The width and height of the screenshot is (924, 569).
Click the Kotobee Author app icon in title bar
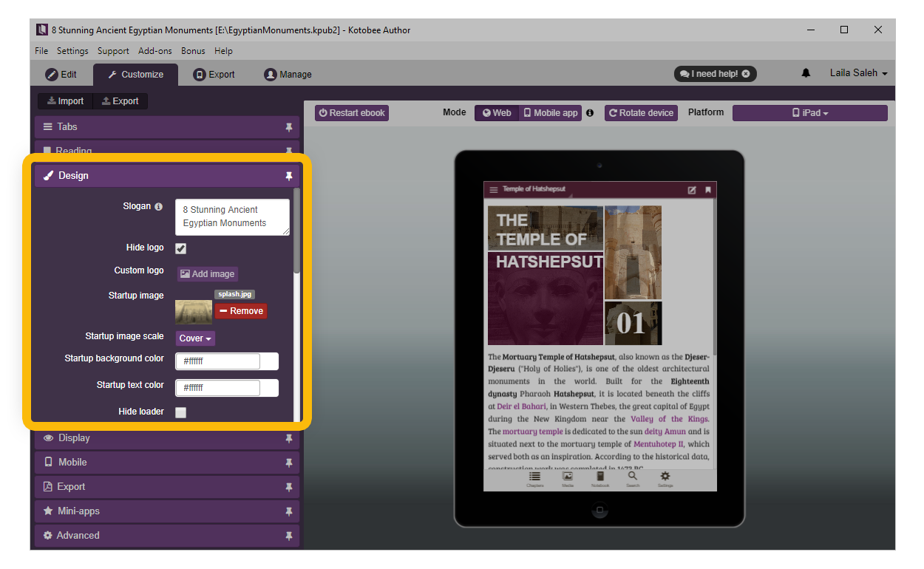pyautogui.click(x=42, y=30)
